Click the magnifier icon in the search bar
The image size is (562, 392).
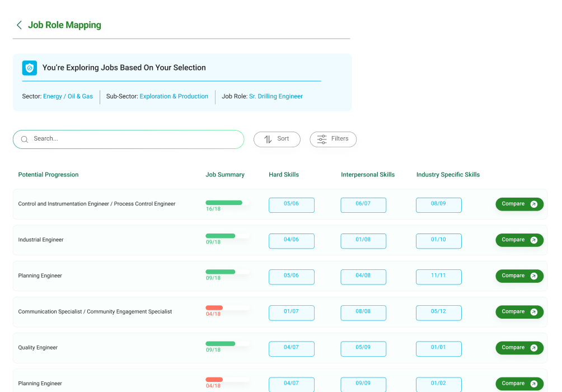coord(25,139)
